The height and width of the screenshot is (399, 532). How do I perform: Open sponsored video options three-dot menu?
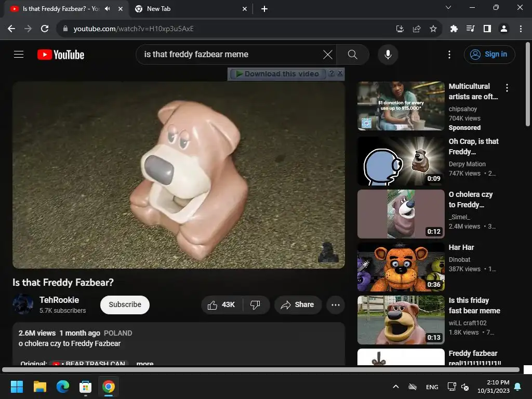pyautogui.click(x=507, y=88)
